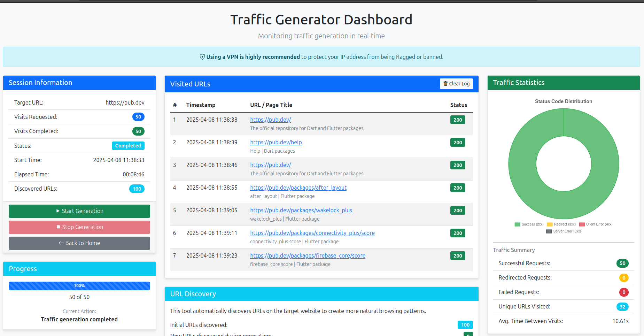
Task: Open the firebase_core score link
Action: 308,255
